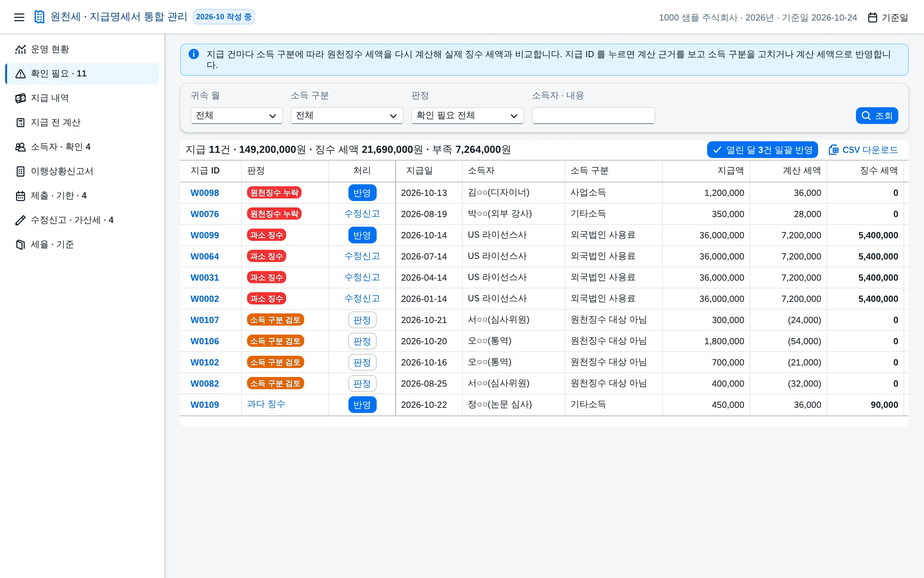Open the hamburger navigation menu

click(x=19, y=17)
